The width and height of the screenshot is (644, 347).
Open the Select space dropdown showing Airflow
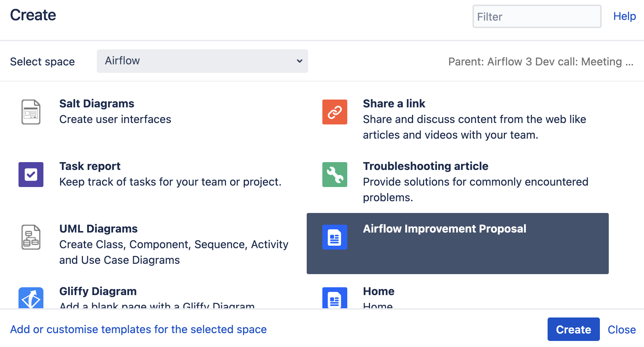[x=202, y=61]
